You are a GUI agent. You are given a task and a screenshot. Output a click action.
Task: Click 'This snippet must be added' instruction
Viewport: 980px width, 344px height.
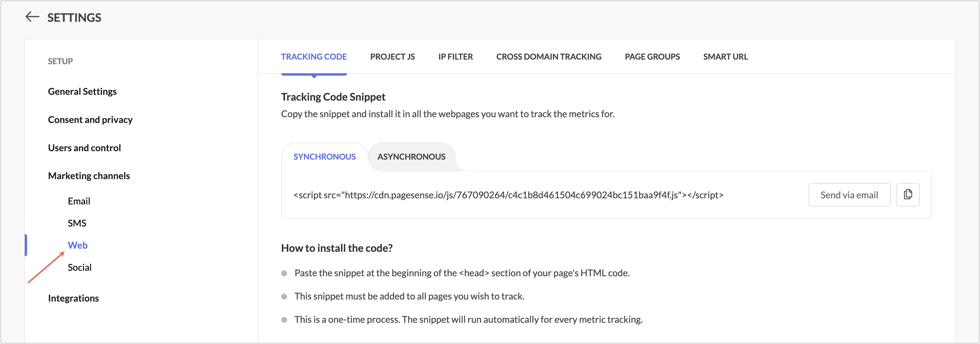409,296
